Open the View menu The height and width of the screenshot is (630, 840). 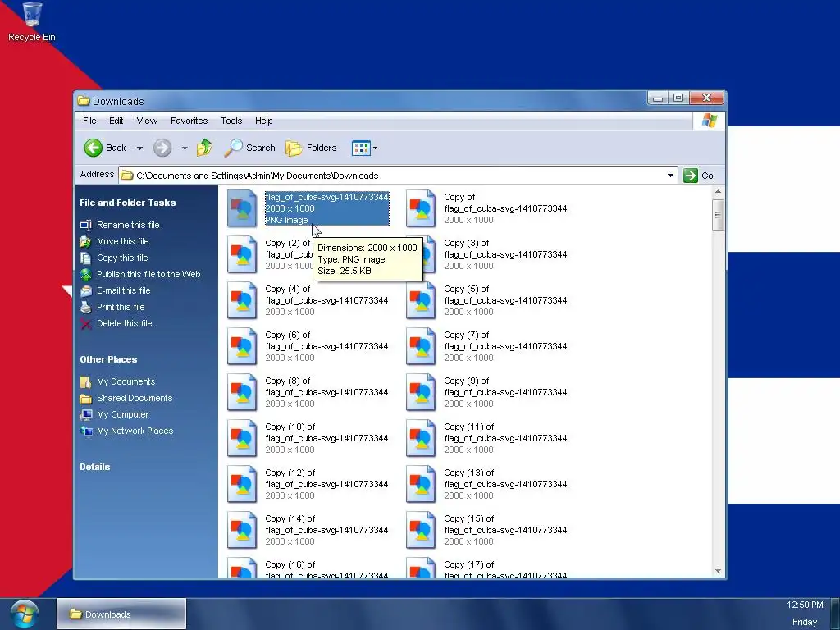(x=147, y=121)
